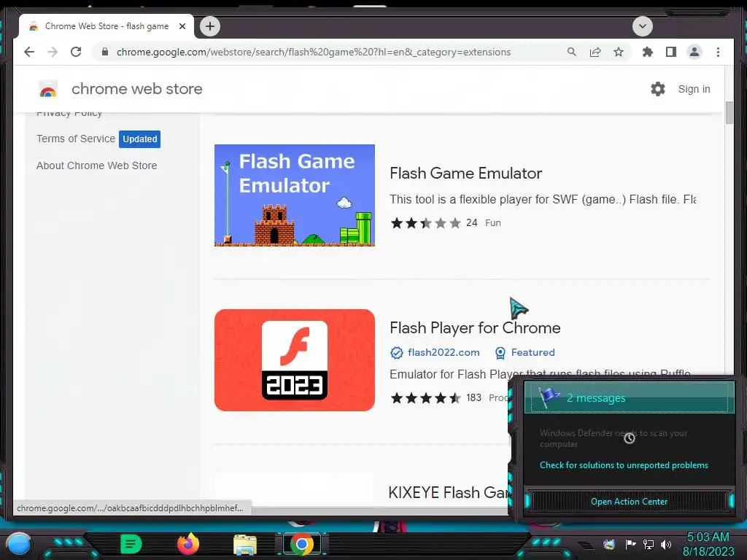Click the Open Action Center button
747x560 pixels.
point(629,502)
